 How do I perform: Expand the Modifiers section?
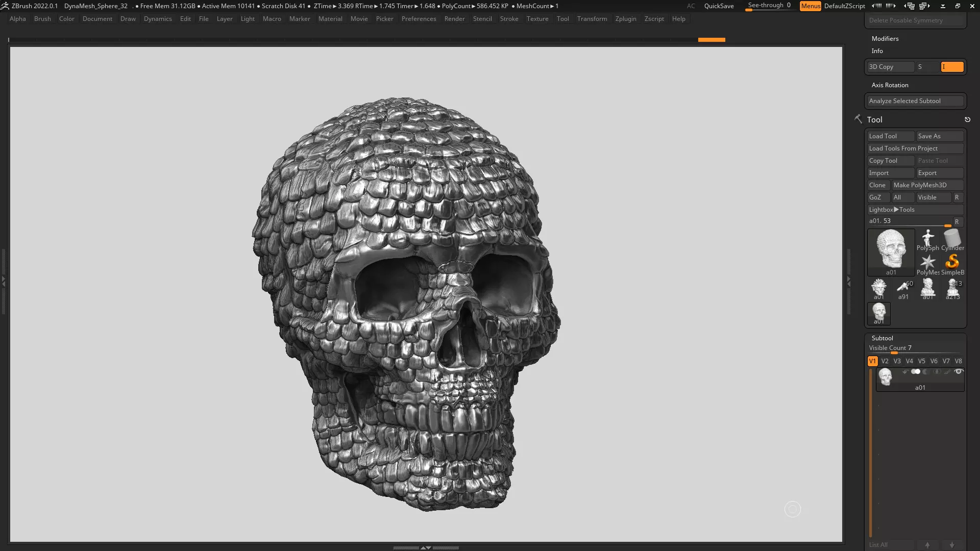tap(885, 39)
